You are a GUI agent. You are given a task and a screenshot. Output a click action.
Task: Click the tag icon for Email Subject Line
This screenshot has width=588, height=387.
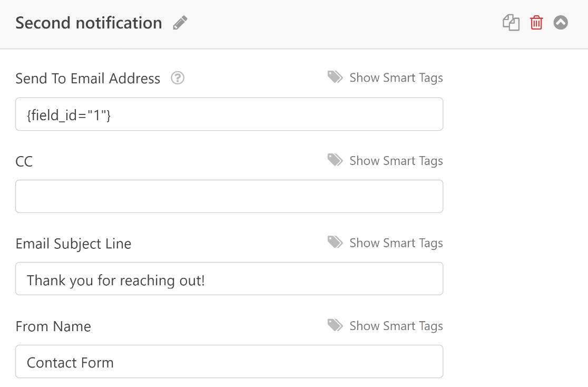point(335,243)
